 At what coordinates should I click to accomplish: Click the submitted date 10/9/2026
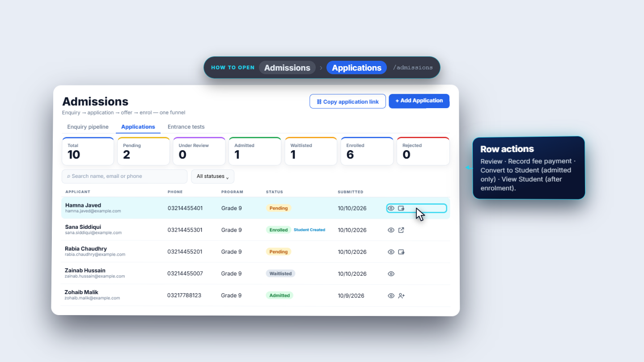[351, 296]
